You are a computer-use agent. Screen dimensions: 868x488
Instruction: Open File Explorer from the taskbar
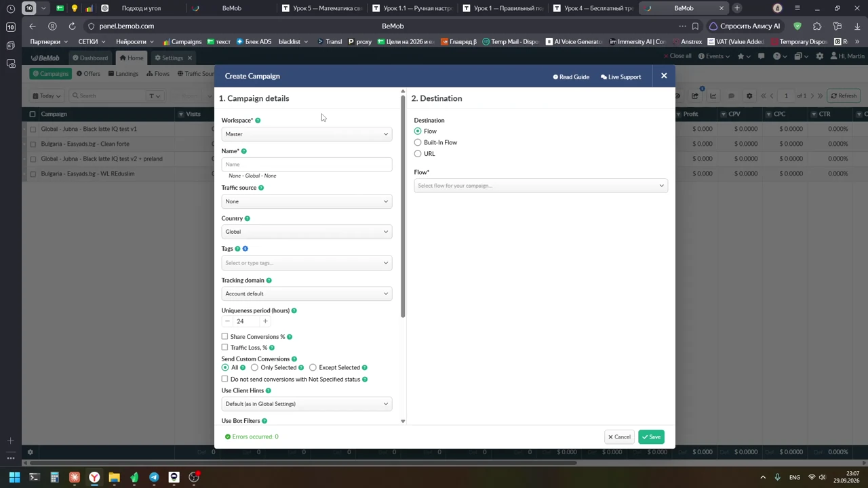(x=114, y=477)
